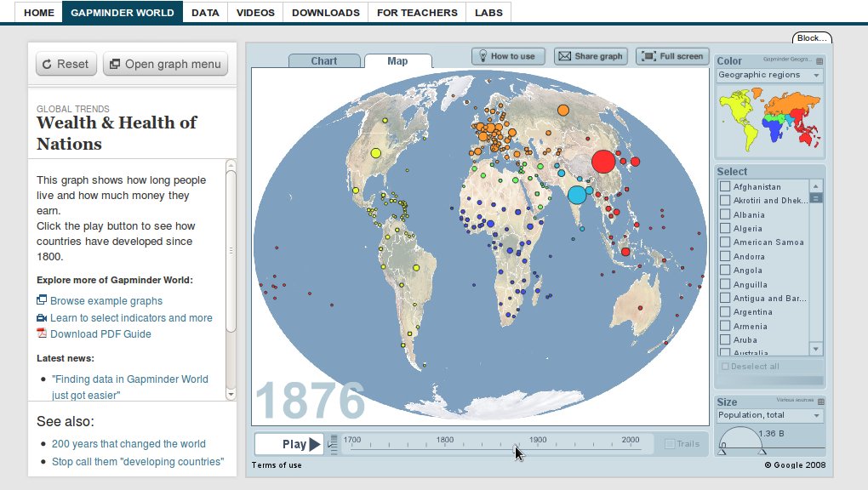Click the Color data source table icon
The height and width of the screenshot is (490, 868).
coord(819,61)
